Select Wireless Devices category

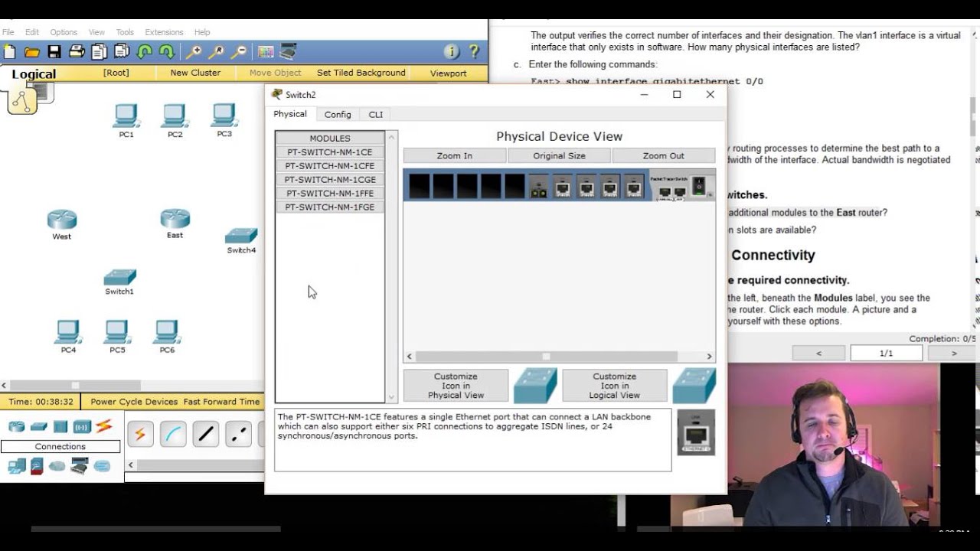pyautogui.click(x=82, y=426)
